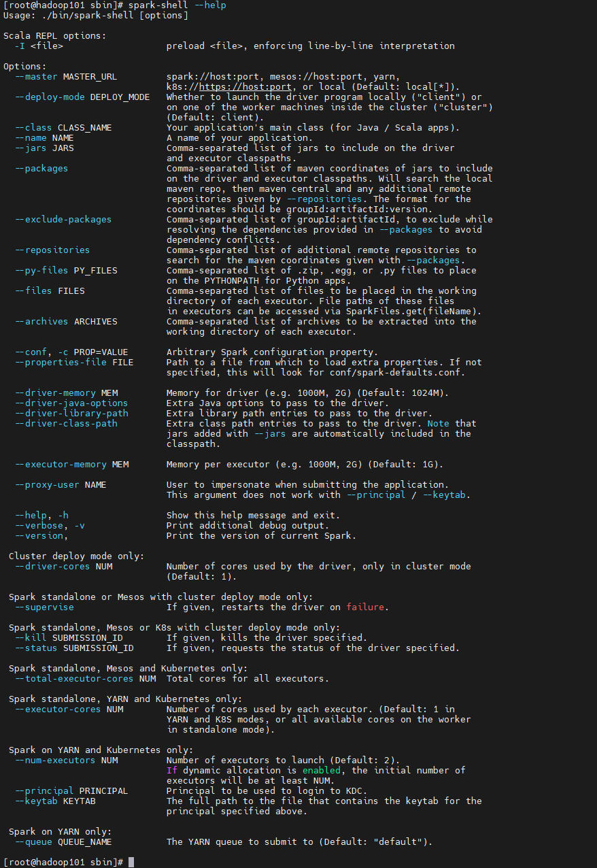Screen dimensions: 597x868
Task: Click the --kill SUBMISSION_ID option
Action: click(69, 637)
